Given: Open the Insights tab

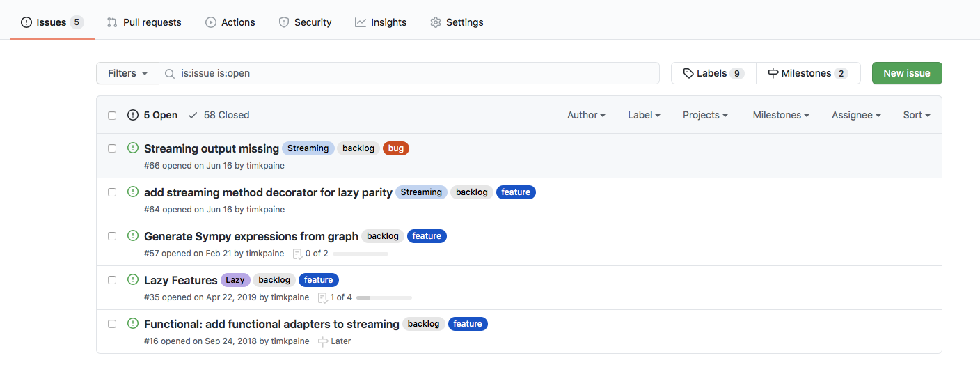Looking at the screenshot, I should coord(381,22).
